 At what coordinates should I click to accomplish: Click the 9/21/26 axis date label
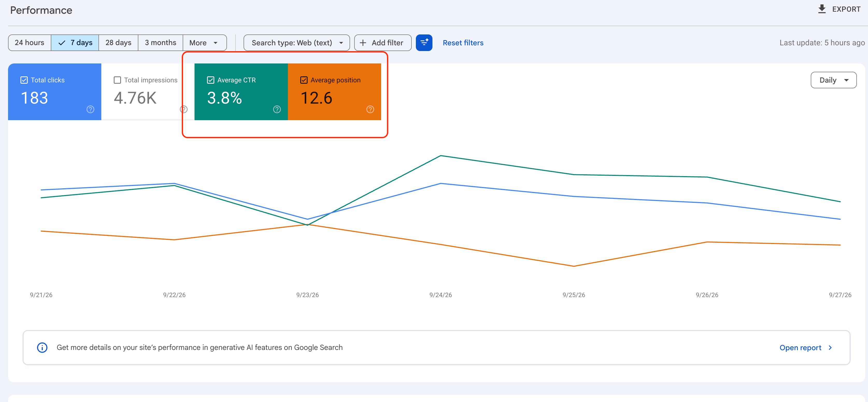click(41, 295)
